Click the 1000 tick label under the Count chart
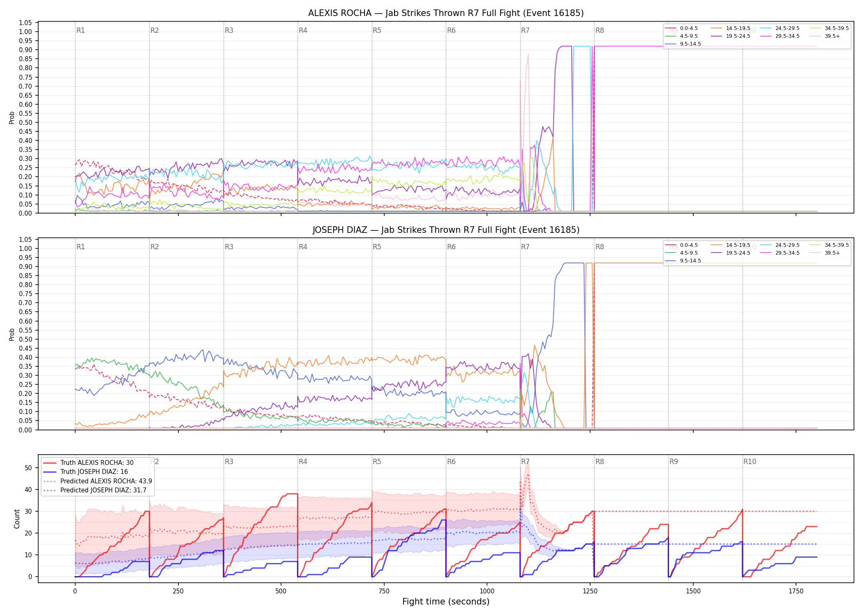The height and width of the screenshot is (616, 863). click(x=487, y=591)
